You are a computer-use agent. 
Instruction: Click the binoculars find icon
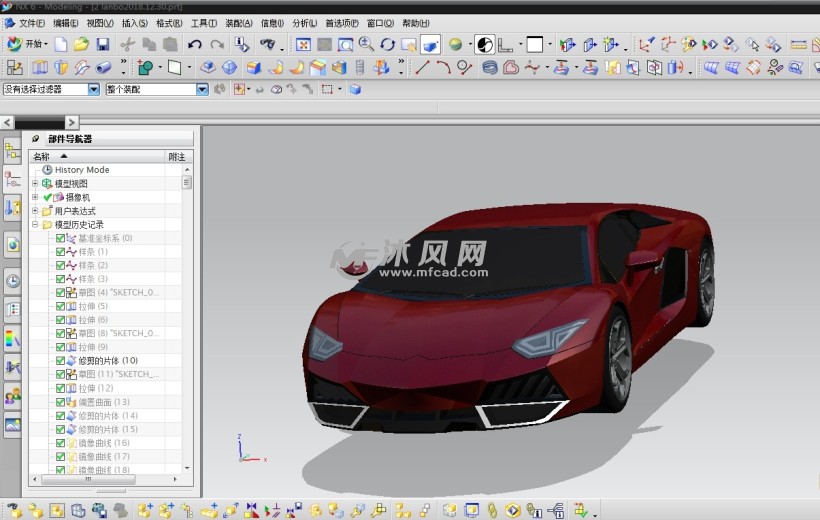(x=268, y=44)
